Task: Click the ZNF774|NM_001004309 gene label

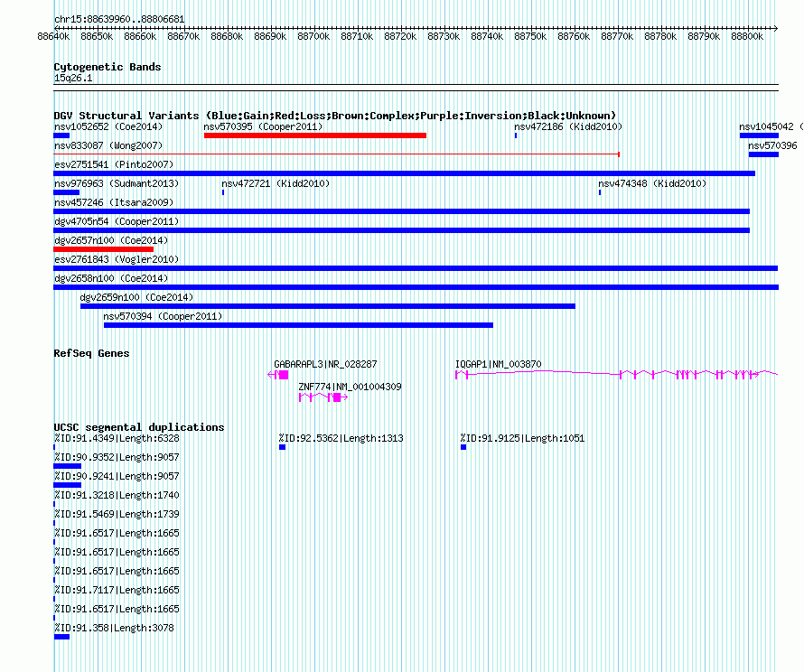Action: 350,387
